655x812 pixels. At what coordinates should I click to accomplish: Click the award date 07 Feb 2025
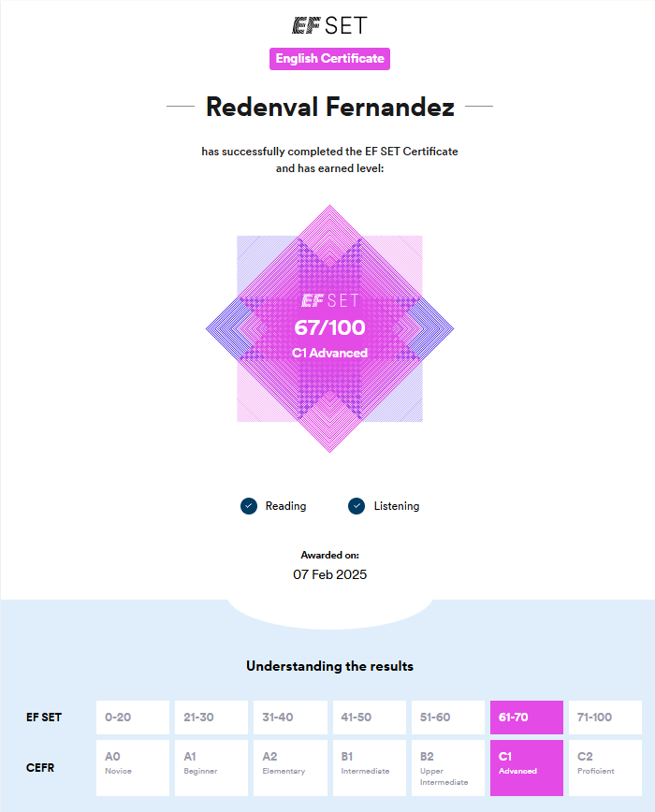[329, 574]
